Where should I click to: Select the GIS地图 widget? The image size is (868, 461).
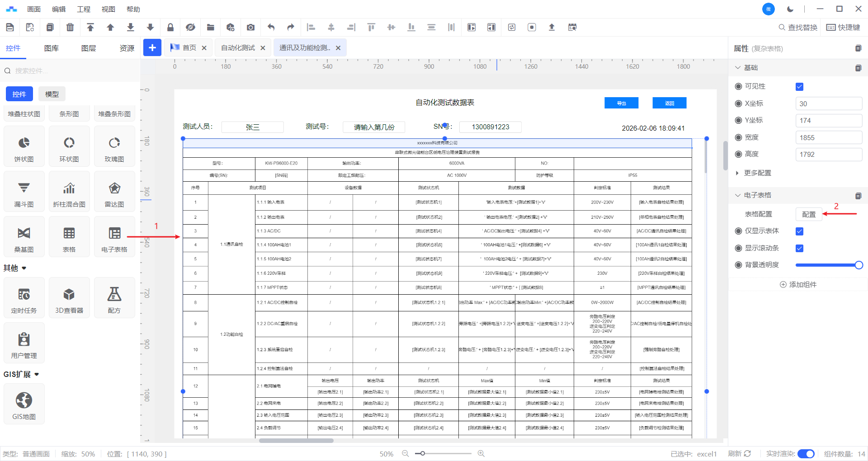click(x=24, y=404)
